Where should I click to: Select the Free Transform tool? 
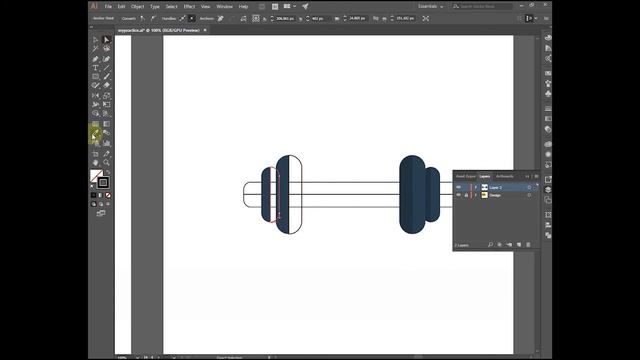pyautogui.click(x=107, y=104)
